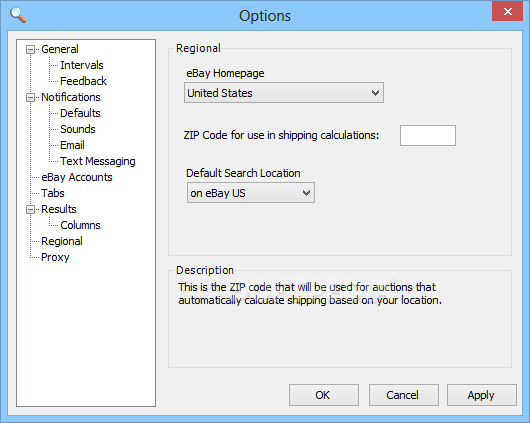
Task: Open the Email settings page
Action: (x=72, y=145)
